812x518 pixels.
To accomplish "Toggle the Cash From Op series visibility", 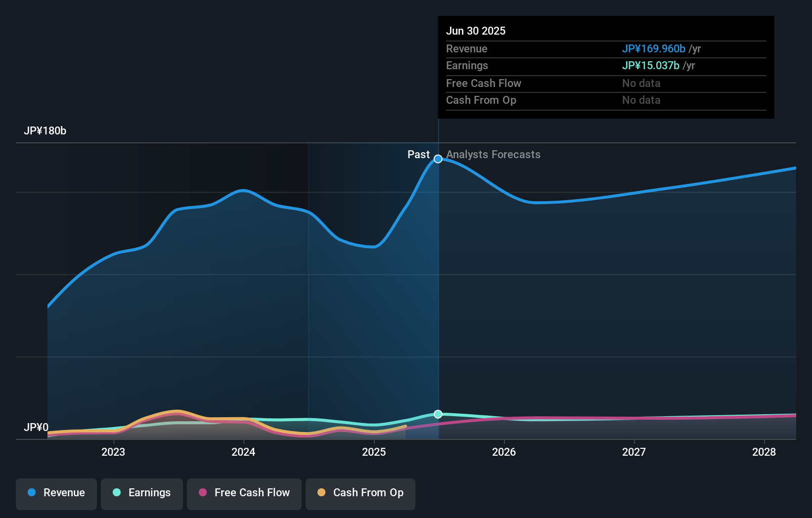I will [x=360, y=494].
